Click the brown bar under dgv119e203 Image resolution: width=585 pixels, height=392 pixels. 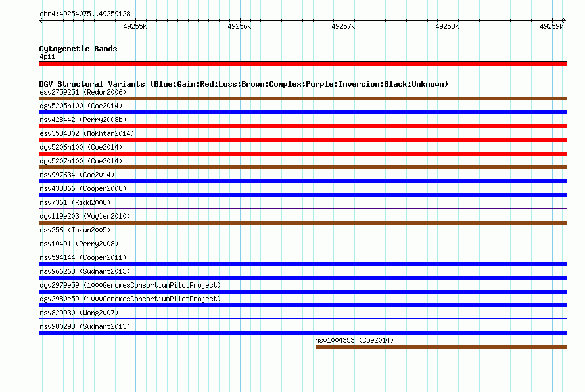(302, 223)
